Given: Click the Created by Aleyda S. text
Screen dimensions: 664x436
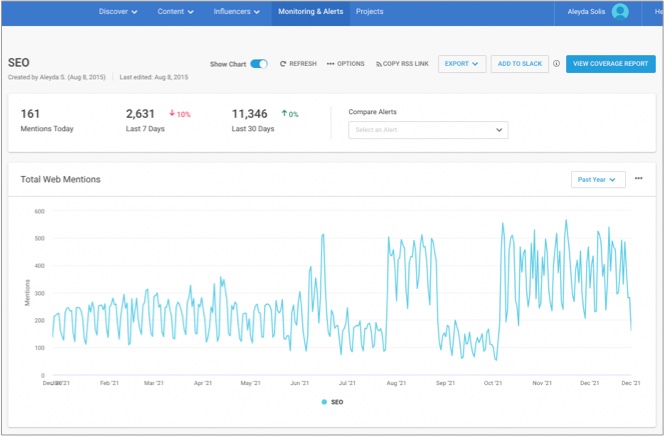Looking at the screenshot, I should (x=57, y=77).
